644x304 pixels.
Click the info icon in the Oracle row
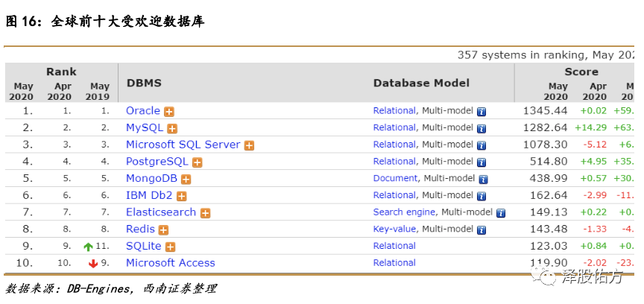coord(482,111)
